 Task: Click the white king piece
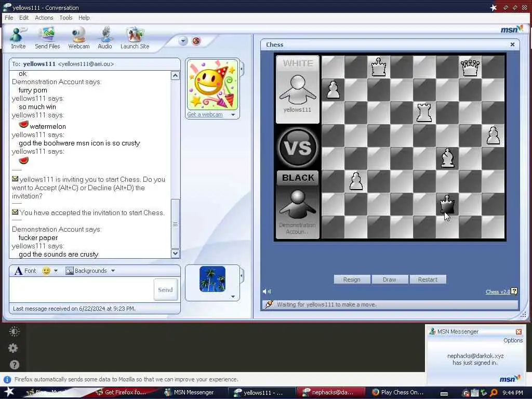click(x=378, y=67)
